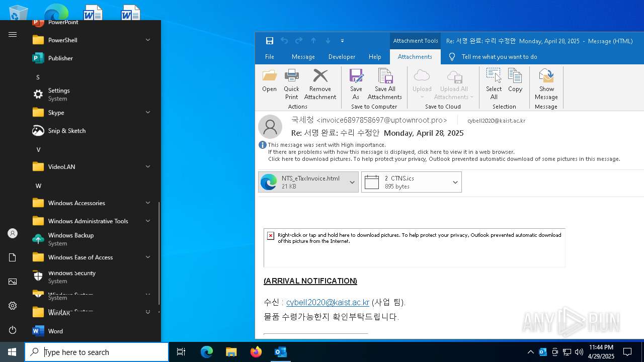Launch Publisher from Start menu
Screen dimensions: 644x362
(x=93, y=58)
